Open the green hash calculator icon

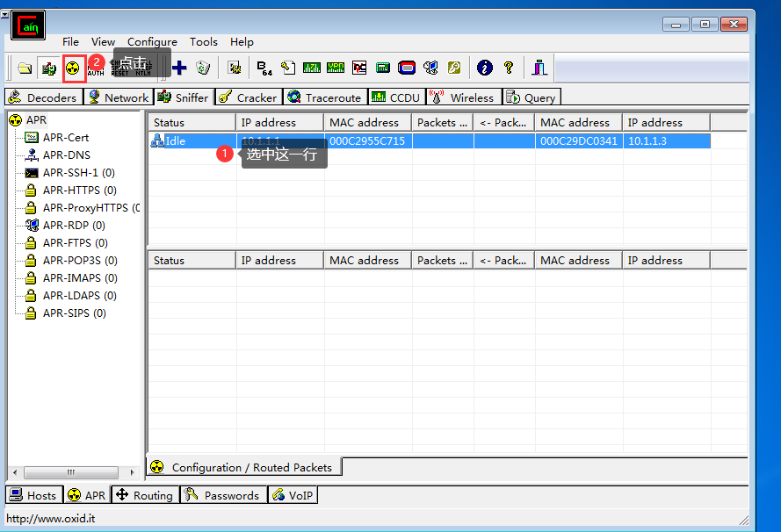[x=383, y=68]
